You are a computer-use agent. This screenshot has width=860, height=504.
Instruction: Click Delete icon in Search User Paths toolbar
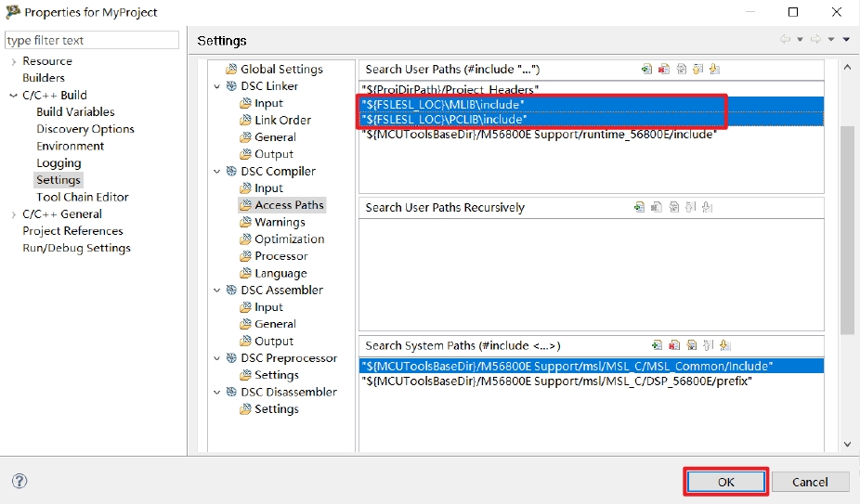point(663,69)
